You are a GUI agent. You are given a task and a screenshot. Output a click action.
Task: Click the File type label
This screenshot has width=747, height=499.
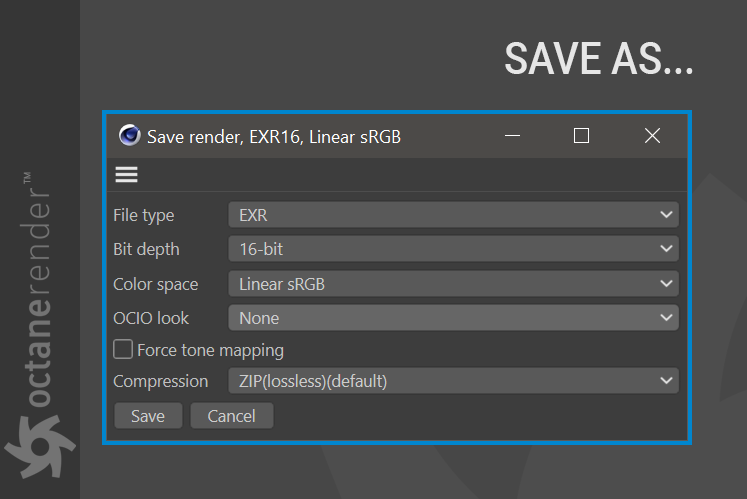pyautogui.click(x=143, y=215)
